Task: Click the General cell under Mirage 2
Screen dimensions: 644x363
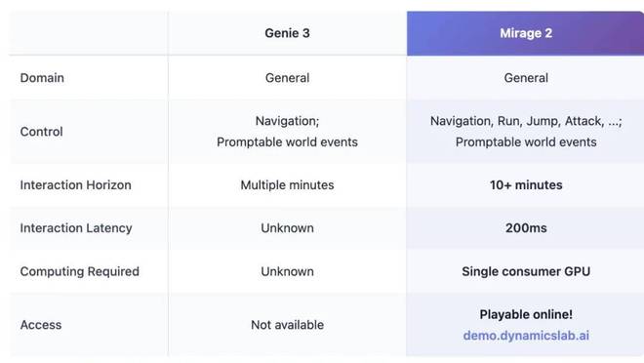Action: coord(526,78)
